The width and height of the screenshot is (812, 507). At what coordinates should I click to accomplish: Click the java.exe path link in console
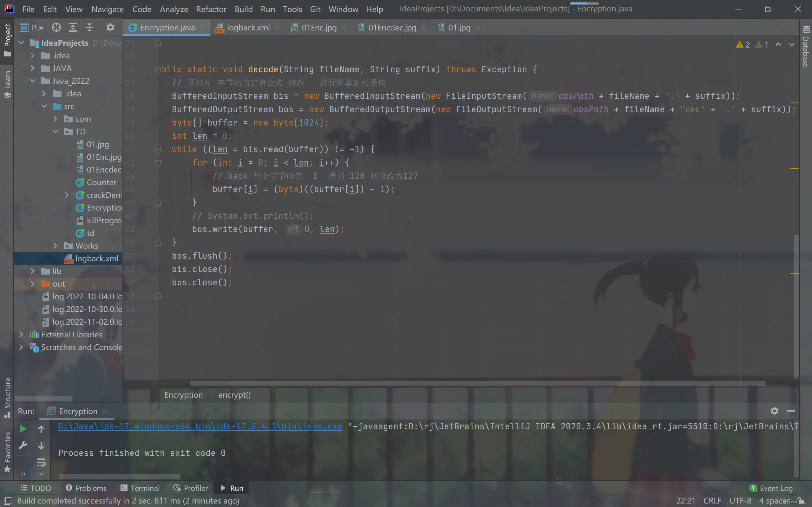[x=200, y=426]
